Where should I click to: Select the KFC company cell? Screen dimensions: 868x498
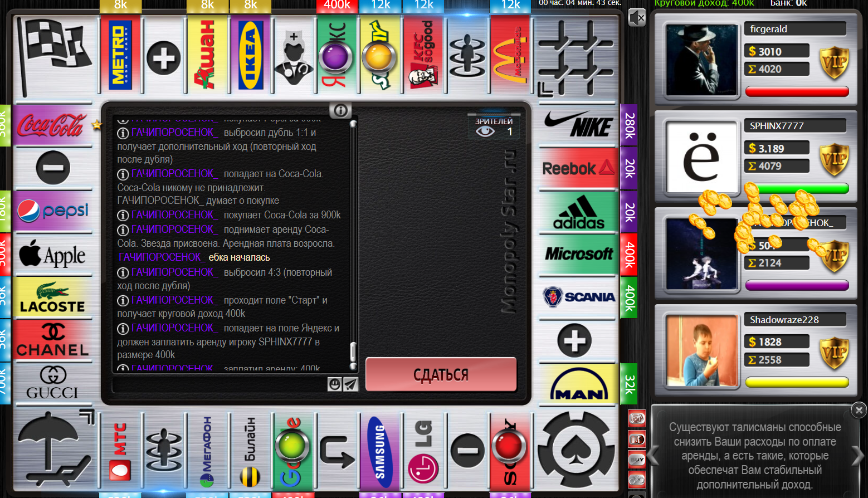(x=424, y=55)
